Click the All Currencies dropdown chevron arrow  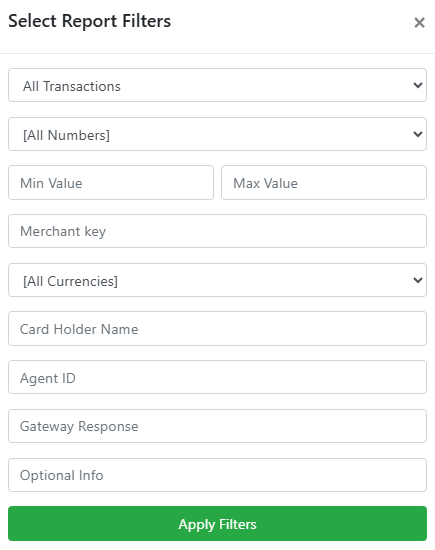coord(417,280)
